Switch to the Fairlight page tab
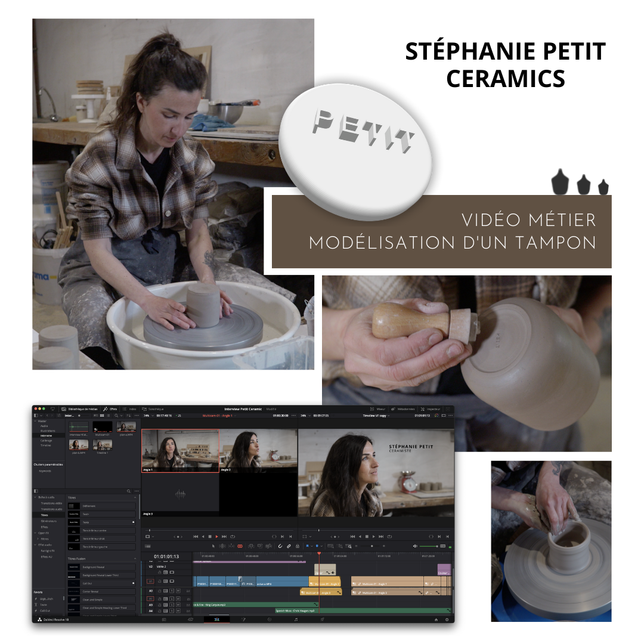The image size is (644, 644). [x=296, y=620]
